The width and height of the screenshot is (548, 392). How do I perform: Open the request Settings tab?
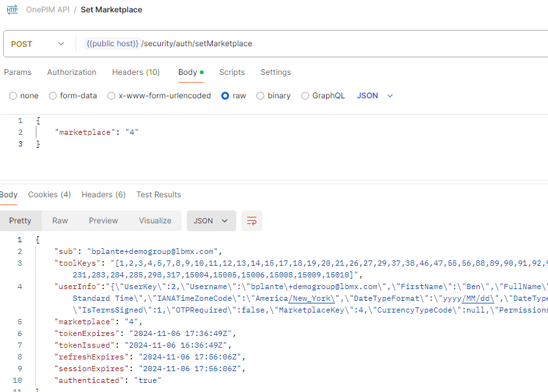tap(276, 72)
